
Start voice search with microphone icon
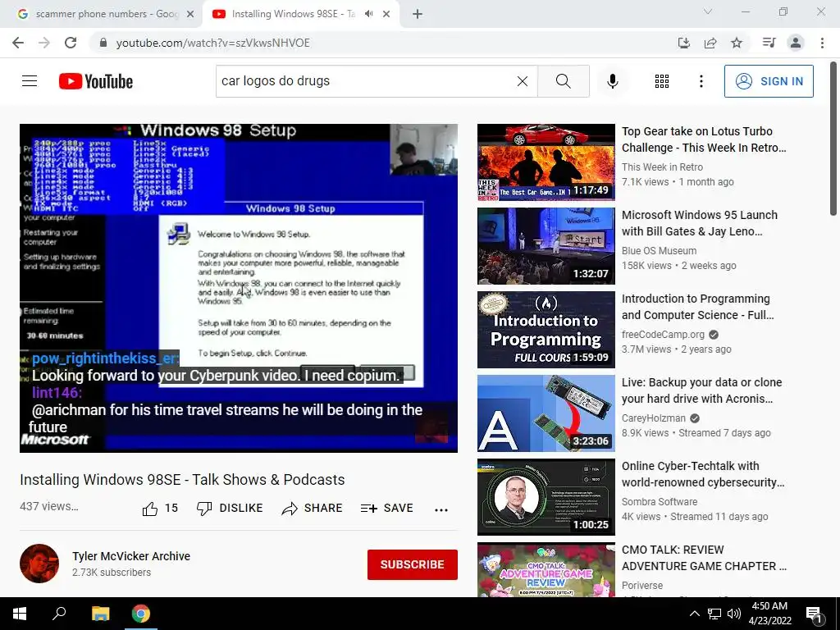(x=612, y=81)
